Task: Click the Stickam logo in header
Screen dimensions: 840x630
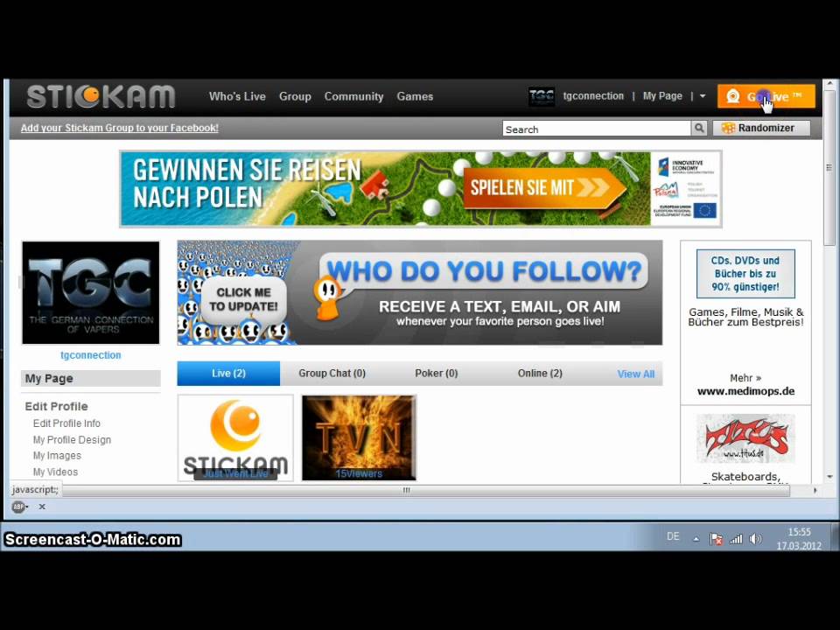Action: (x=101, y=97)
